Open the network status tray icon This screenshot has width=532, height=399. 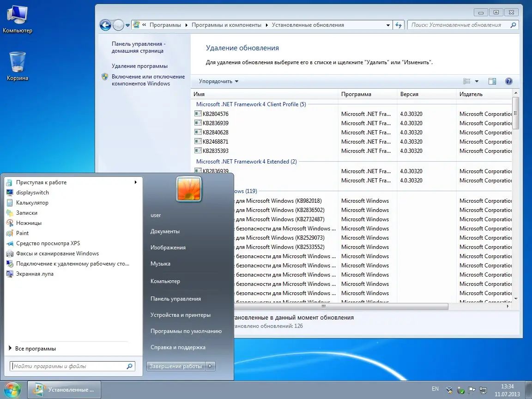(x=484, y=390)
